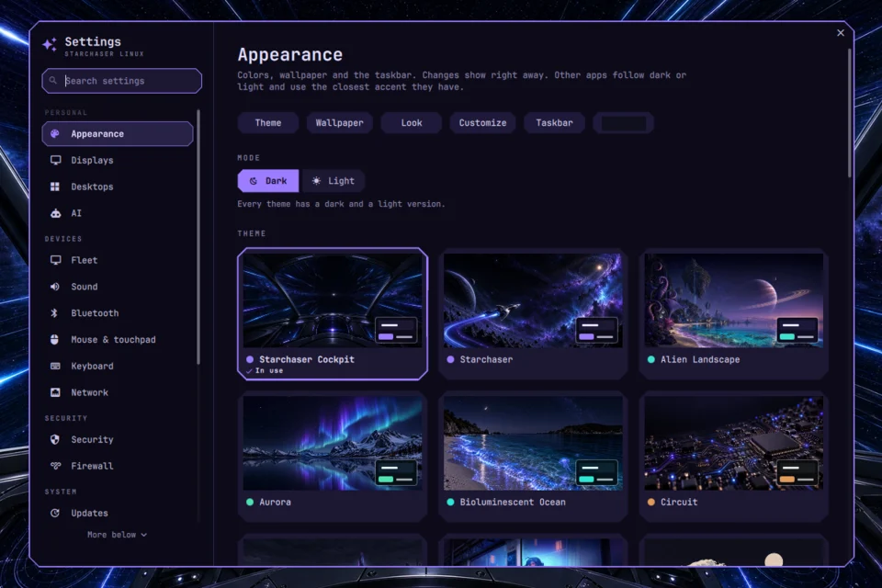Click the orange accent dot beside Circuit
This screenshot has width=882, height=588.
pos(650,502)
